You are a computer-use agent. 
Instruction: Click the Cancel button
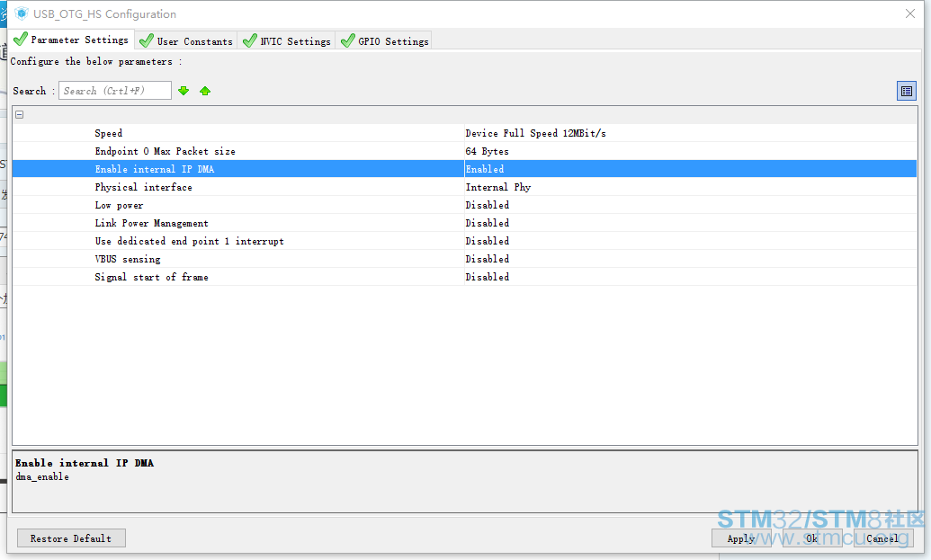883,538
